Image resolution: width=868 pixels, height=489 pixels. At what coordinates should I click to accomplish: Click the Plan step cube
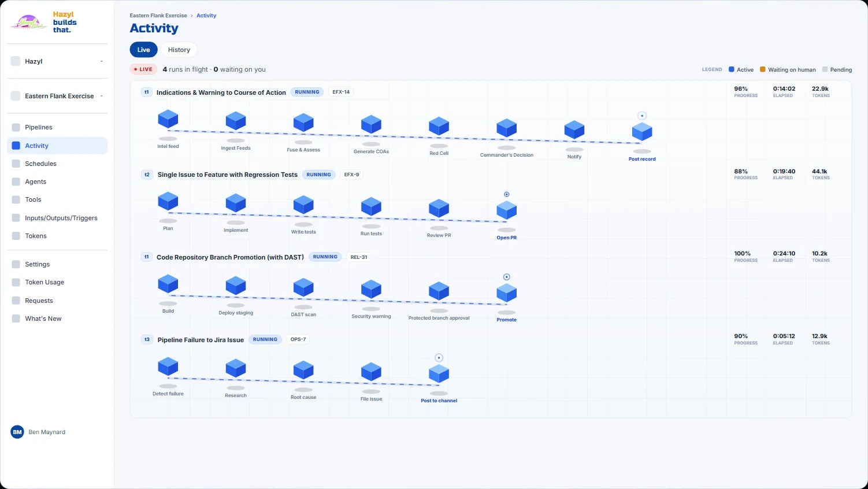click(x=168, y=201)
